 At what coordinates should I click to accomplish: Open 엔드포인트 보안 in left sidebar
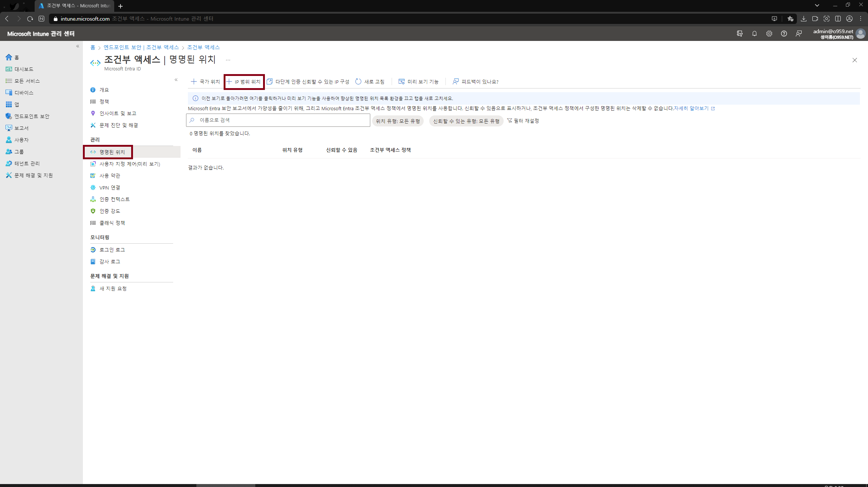(x=32, y=116)
